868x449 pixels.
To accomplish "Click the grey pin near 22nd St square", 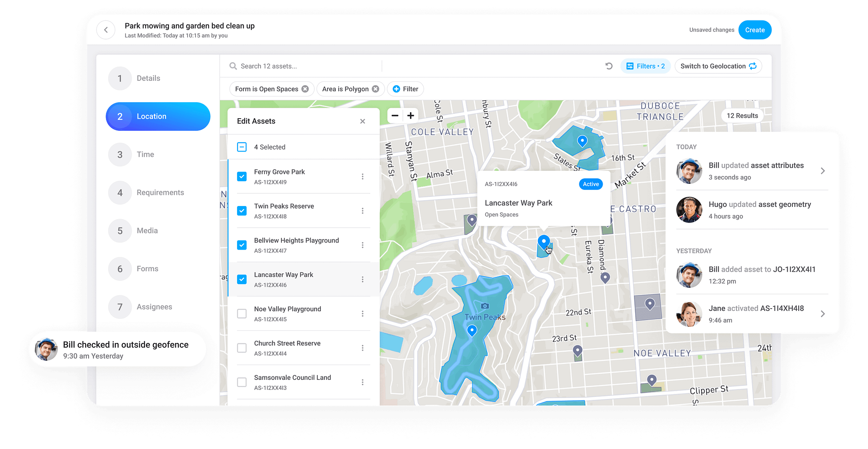I will [650, 304].
